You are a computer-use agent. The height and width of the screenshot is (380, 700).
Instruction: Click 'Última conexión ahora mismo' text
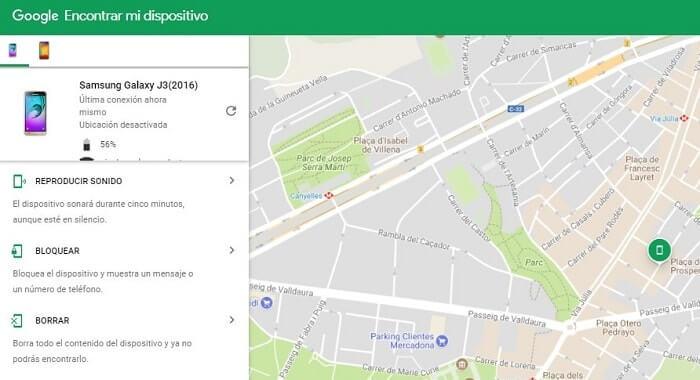coord(123,106)
